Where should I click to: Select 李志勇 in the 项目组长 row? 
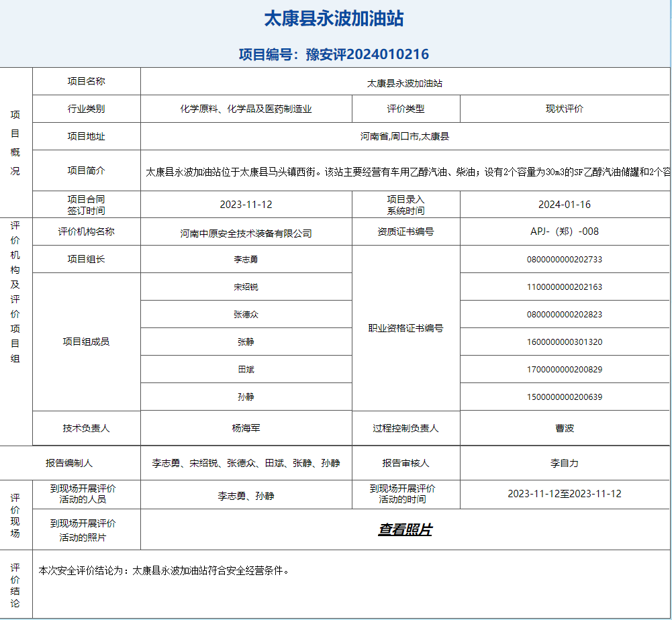tap(246, 260)
